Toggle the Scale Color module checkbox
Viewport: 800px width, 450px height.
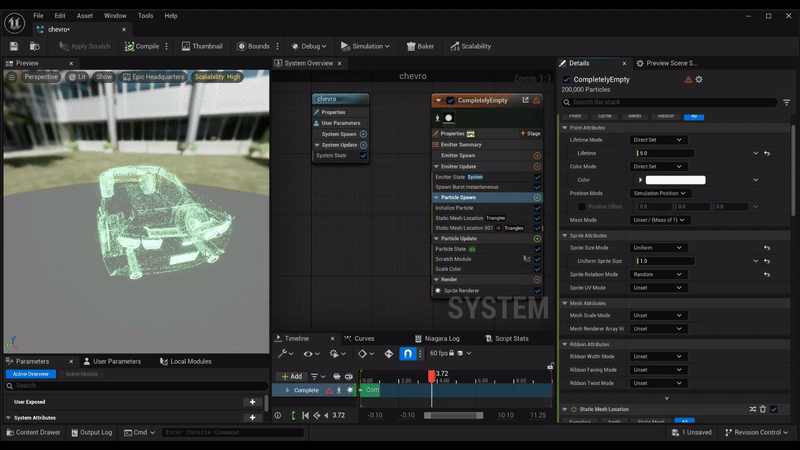point(537,269)
